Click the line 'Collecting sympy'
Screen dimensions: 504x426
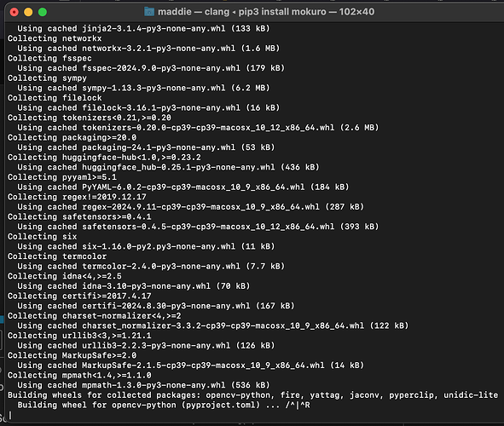[x=47, y=78]
